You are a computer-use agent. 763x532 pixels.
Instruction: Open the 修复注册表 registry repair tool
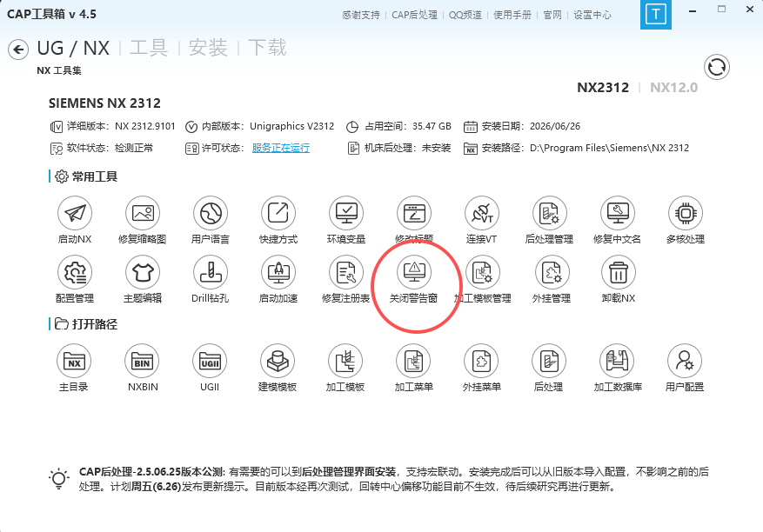point(346,272)
